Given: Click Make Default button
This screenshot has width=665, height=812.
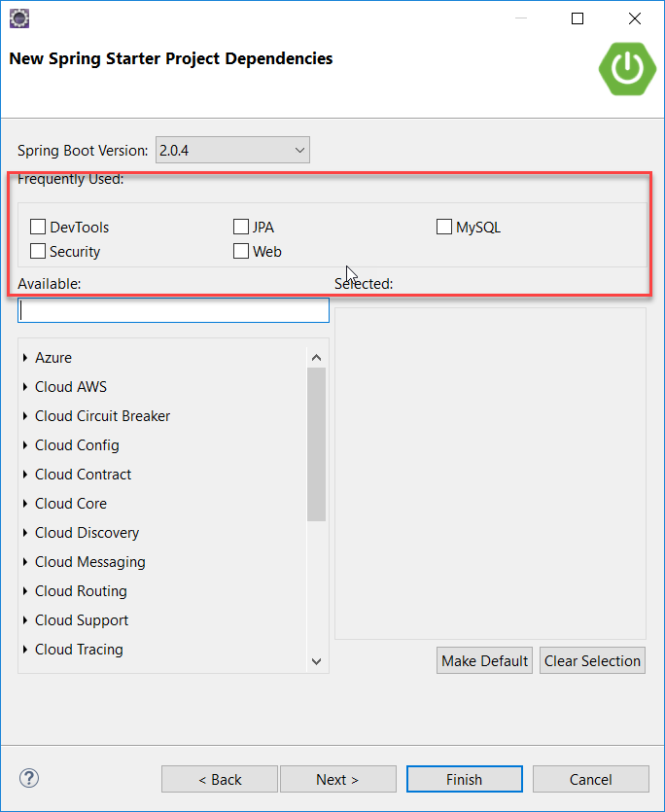Looking at the screenshot, I should pos(484,661).
